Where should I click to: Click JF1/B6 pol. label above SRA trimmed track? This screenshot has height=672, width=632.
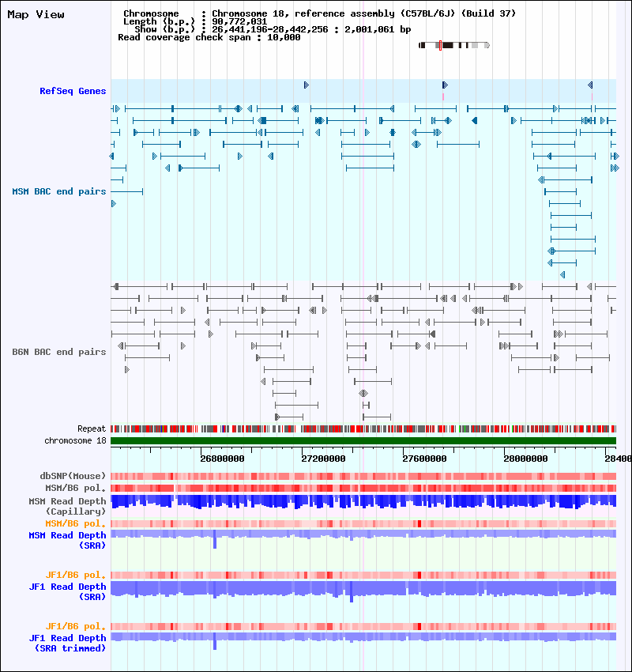click(75, 626)
